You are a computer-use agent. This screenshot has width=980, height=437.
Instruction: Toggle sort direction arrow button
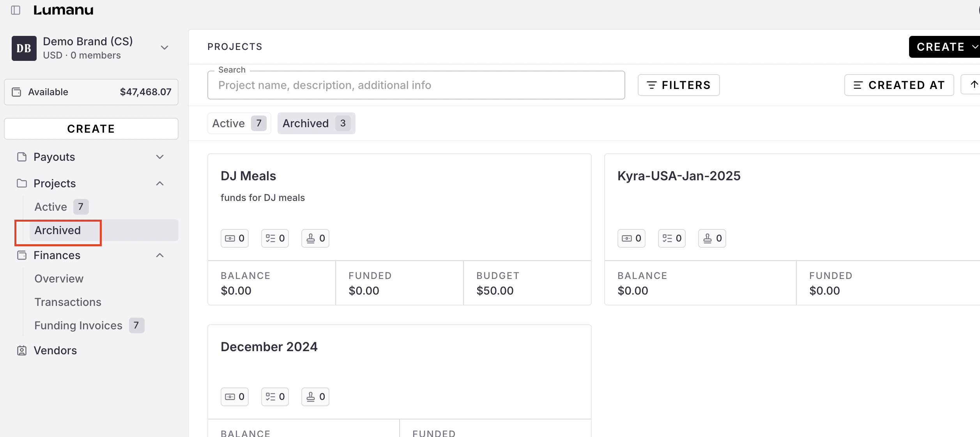click(973, 85)
